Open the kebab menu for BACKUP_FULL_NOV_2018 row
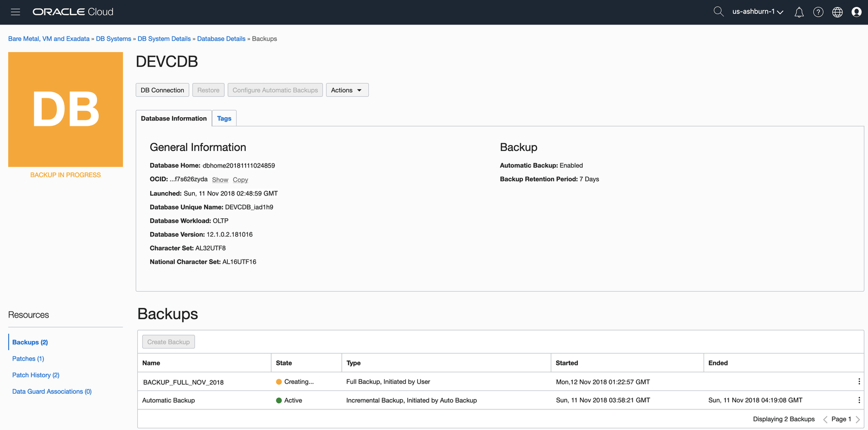 [859, 382]
